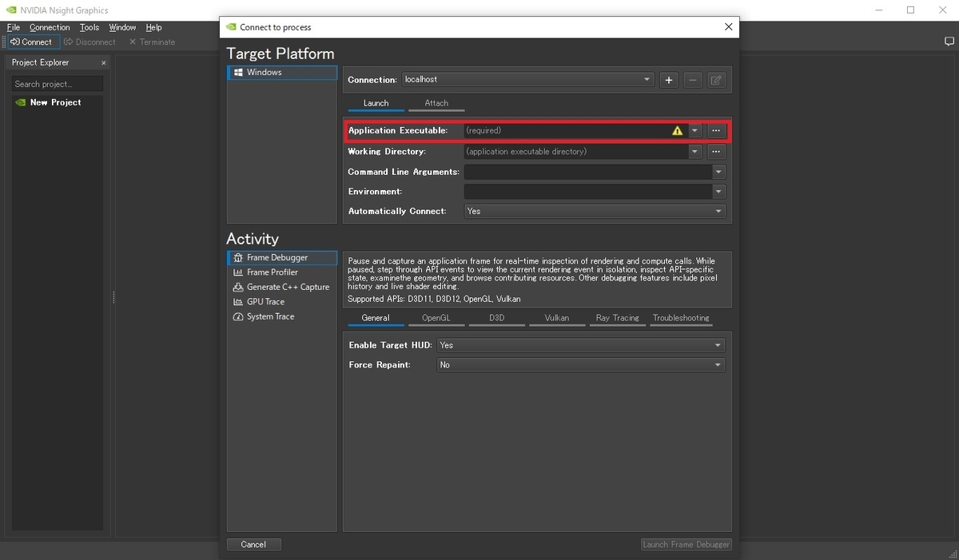Expand the Environment dropdown
The image size is (959, 560).
[718, 192]
